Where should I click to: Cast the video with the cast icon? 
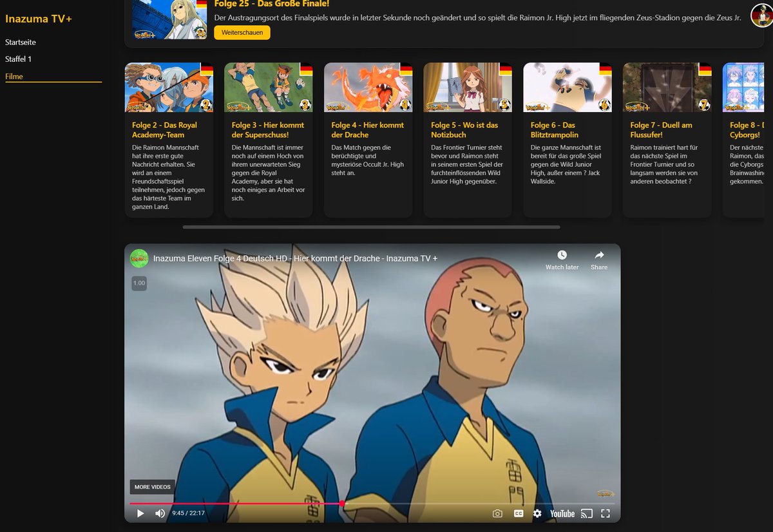[x=586, y=513]
